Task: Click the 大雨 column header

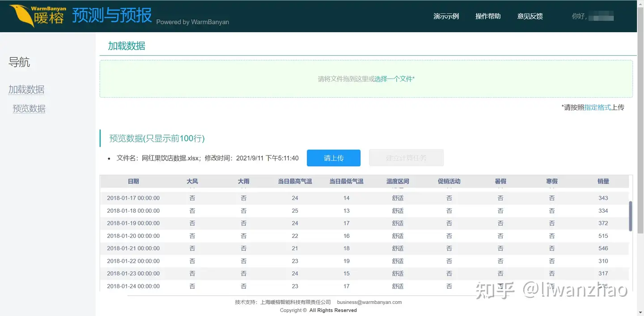Action: (244, 181)
